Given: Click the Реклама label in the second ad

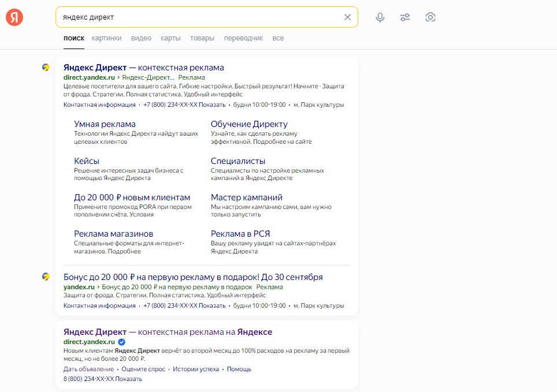Looking at the screenshot, I should (270, 287).
